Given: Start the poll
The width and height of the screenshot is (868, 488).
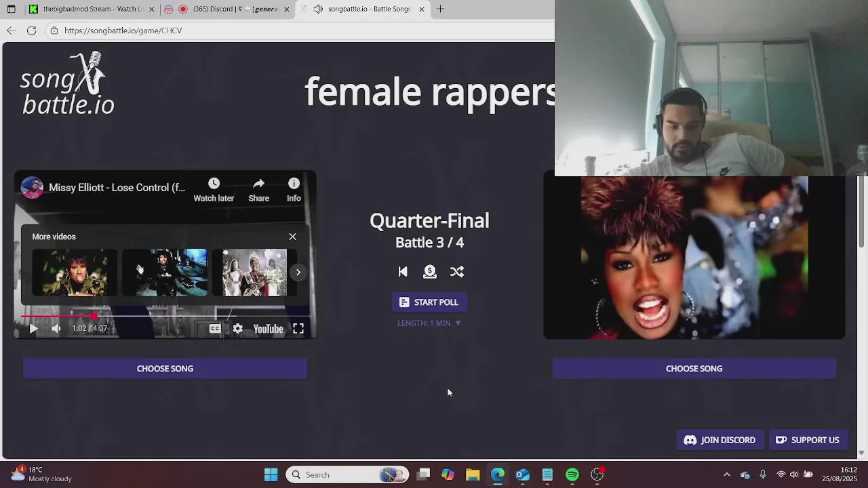Looking at the screenshot, I should click(429, 302).
